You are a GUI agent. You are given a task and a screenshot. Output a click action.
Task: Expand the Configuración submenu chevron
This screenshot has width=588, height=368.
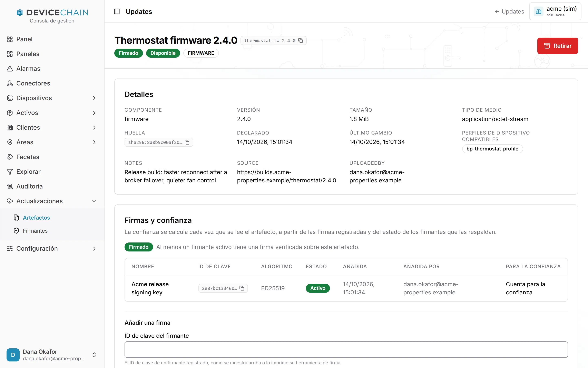94,248
